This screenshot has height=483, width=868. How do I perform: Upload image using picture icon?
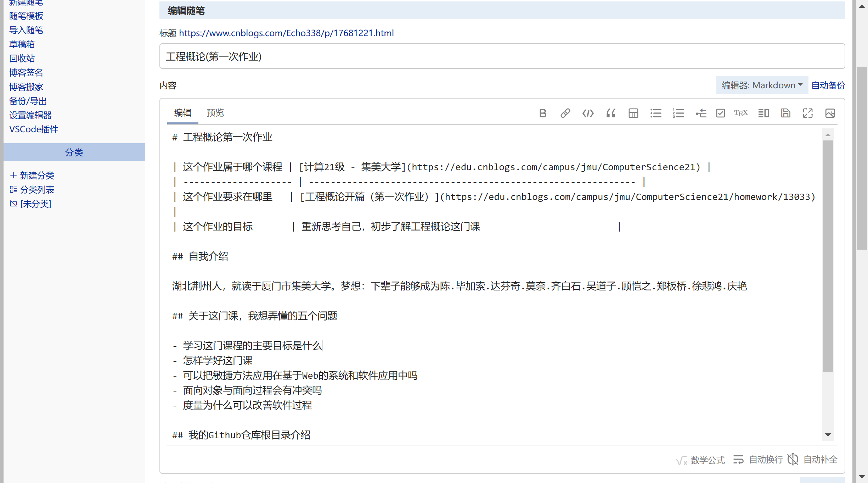point(830,113)
